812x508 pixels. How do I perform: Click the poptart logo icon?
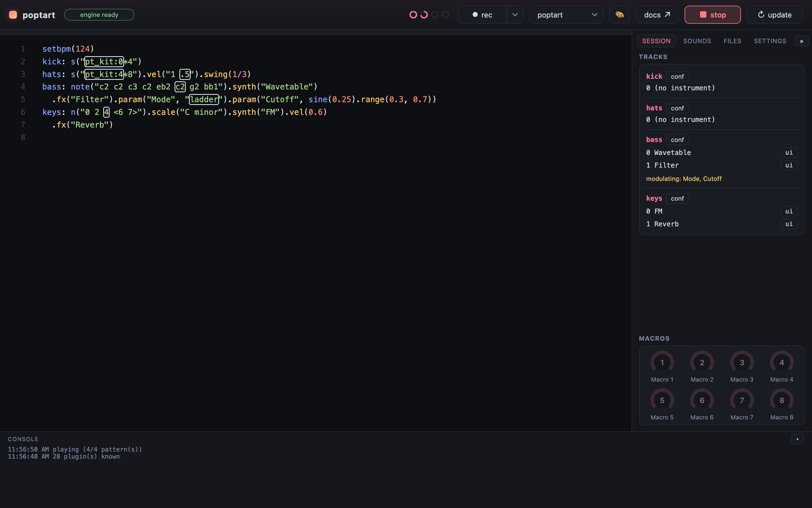pyautogui.click(x=13, y=15)
